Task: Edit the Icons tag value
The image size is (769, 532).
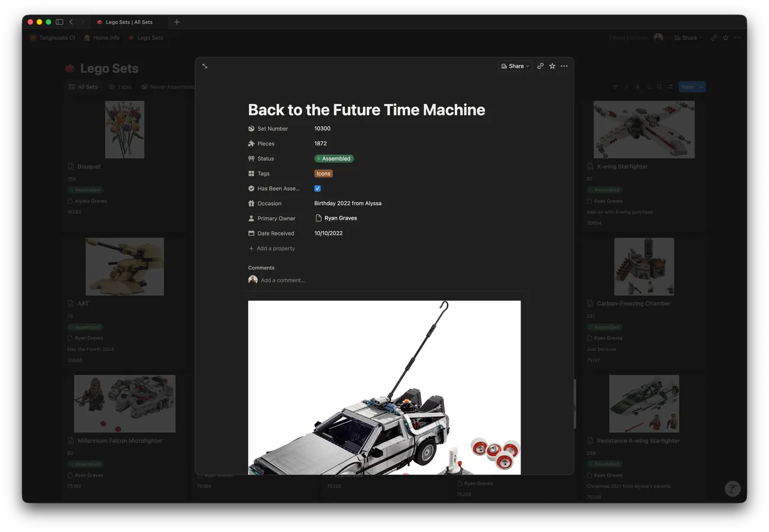Action: [324, 174]
